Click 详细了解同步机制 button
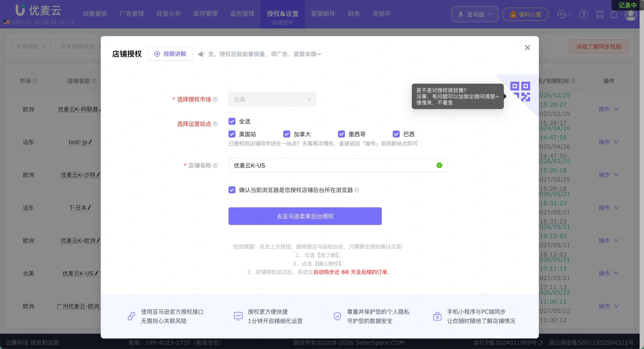The width and height of the screenshot is (644, 349). tap(599, 46)
